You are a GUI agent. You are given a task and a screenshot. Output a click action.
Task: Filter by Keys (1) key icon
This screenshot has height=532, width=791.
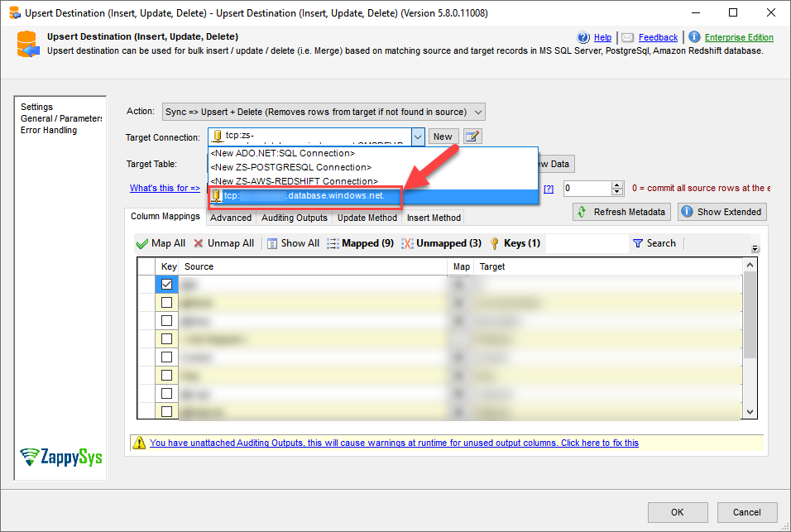(495, 243)
